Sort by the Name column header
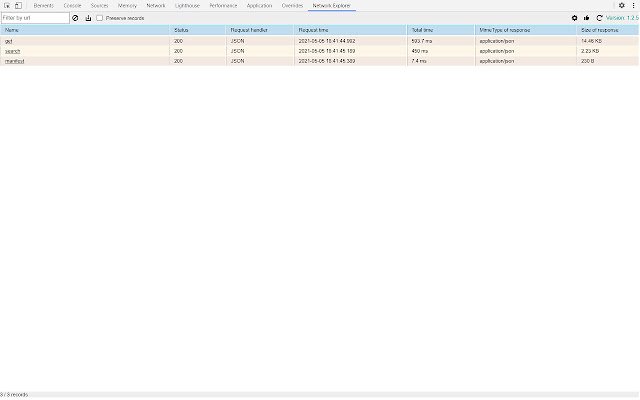The width and height of the screenshot is (640, 400). (x=85, y=30)
